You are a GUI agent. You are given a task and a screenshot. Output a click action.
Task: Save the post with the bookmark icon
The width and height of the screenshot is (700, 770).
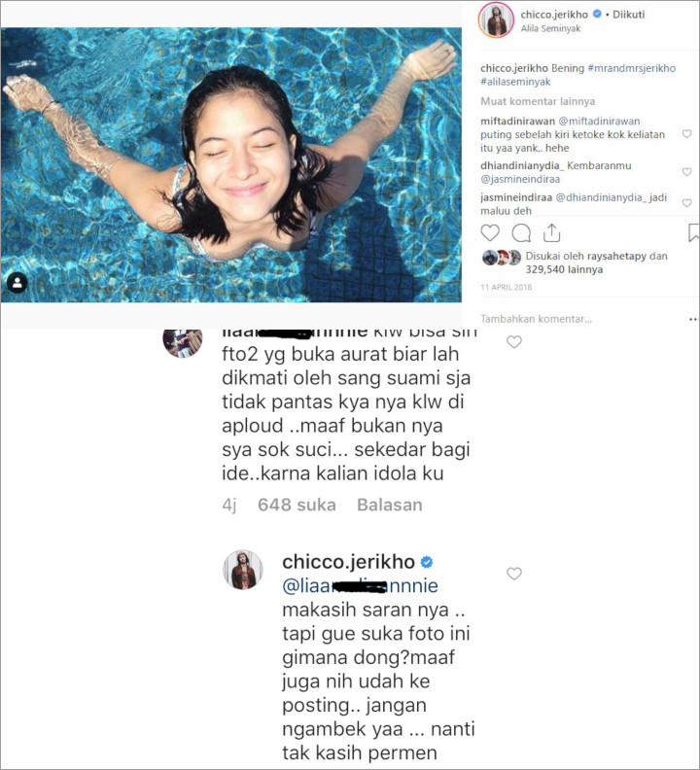(x=693, y=233)
